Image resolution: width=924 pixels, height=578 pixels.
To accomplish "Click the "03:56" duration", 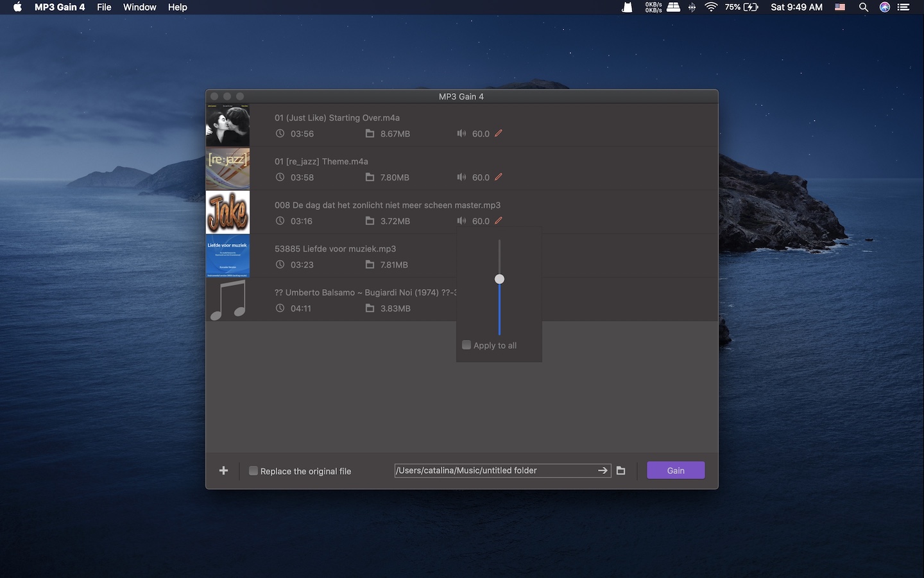I will tap(302, 134).
